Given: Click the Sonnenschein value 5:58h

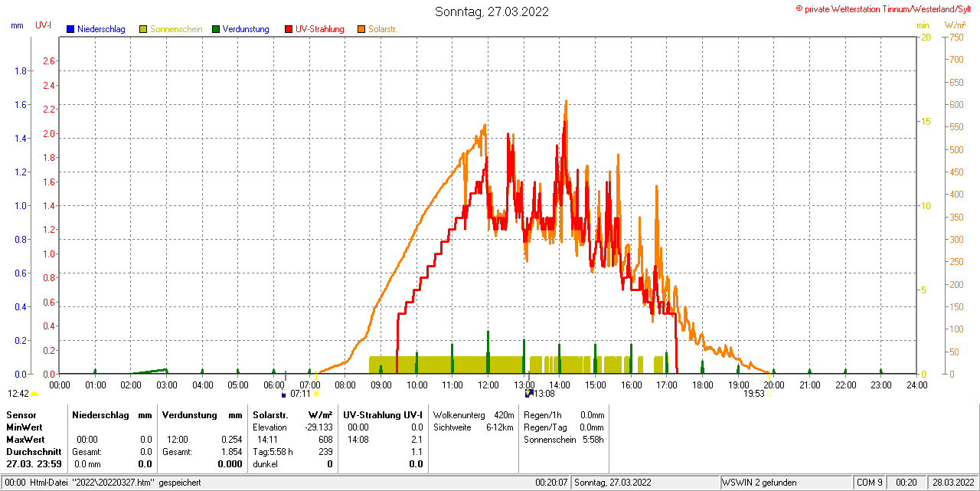Looking at the screenshot, I should pos(593,440).
